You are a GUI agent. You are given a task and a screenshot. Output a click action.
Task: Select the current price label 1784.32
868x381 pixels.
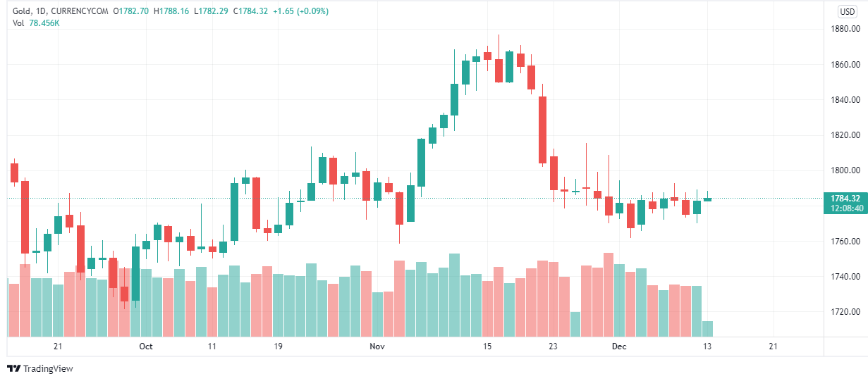(845, 199)
